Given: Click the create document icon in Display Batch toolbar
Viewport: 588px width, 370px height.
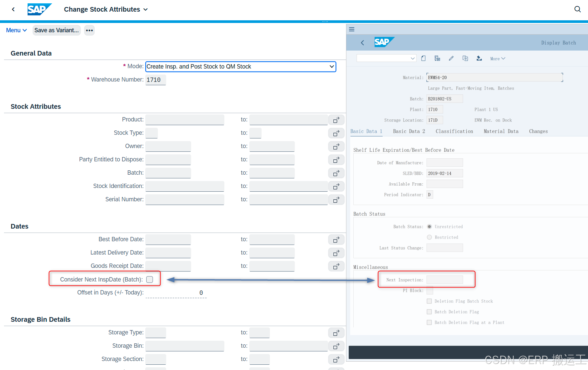Looking at the screenshot, I should click(423, 58).
